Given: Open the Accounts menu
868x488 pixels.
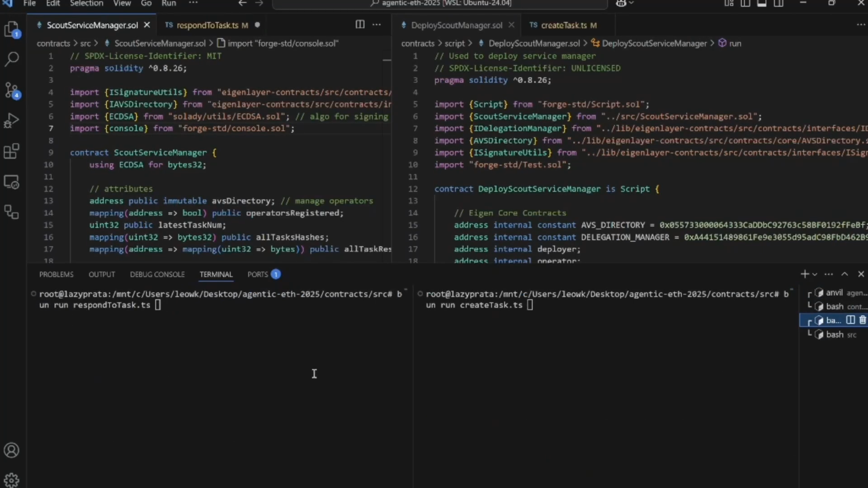Looking at the screenshot, I should [x=12, y=450].
